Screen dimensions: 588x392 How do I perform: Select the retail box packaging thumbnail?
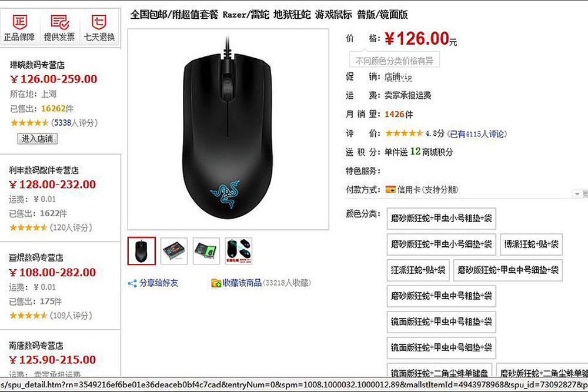point(174,251)
